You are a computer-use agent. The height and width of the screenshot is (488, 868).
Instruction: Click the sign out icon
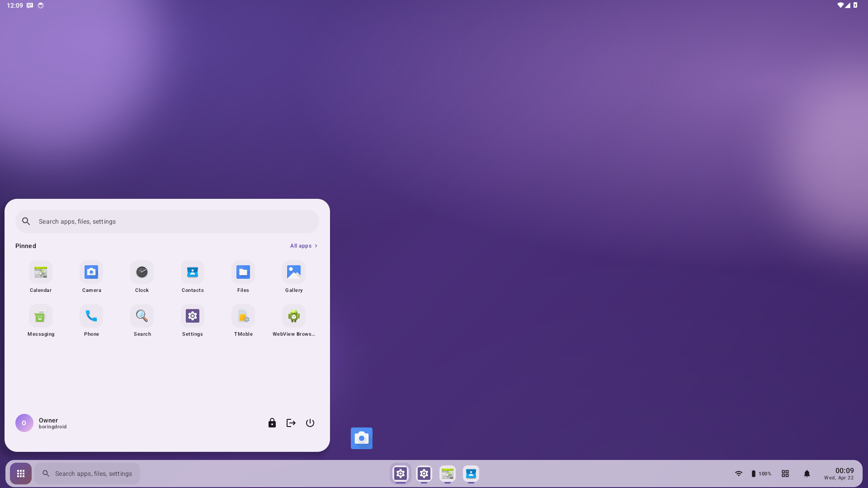291,423
